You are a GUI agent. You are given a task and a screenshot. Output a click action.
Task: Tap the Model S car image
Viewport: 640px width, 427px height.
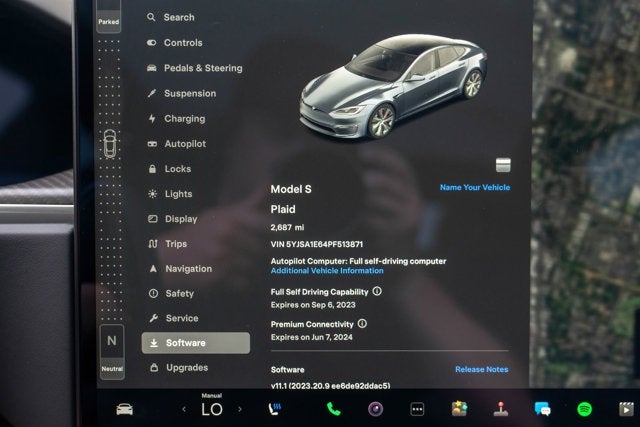[x=392, y=87]
